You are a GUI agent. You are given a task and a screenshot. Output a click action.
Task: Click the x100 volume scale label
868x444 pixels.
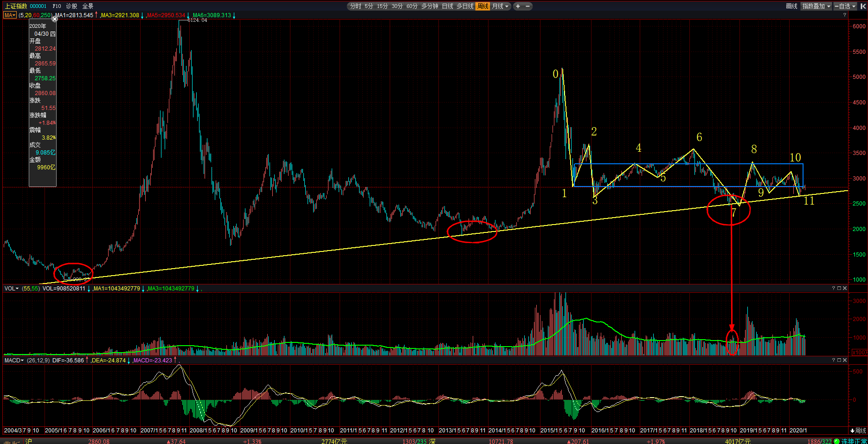click(859, 353)
